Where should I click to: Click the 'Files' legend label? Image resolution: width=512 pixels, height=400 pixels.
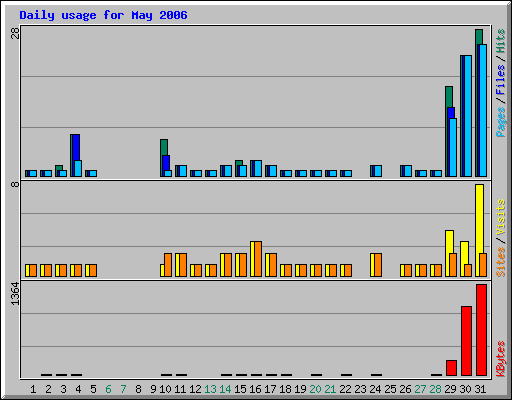(x=501, y=80)
